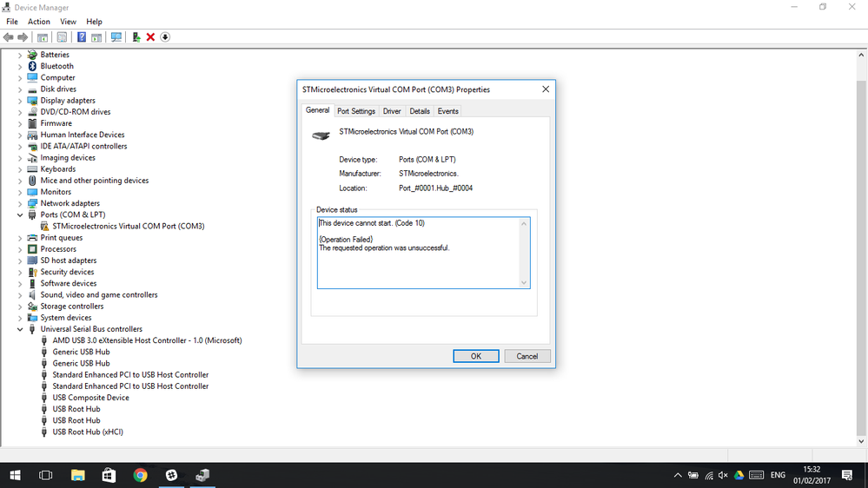
Task: Expand the Batteries category
Action: (20, 55)
